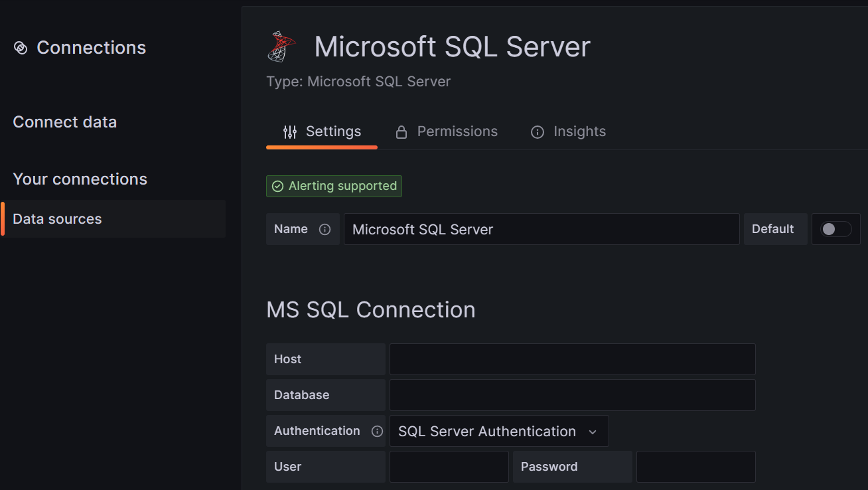Click the Connections link icon in sidebar
The height and width of the screenshot is (490, 868).
pyautogui.click(x=21, y=48)
